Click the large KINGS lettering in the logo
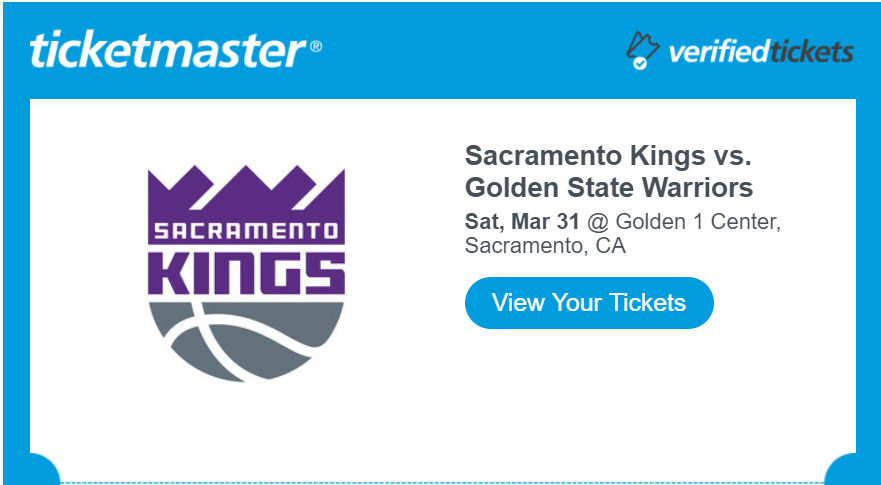The height and width of the screenshot is (485, 881). pyautogui.click(x=246, y=274)
